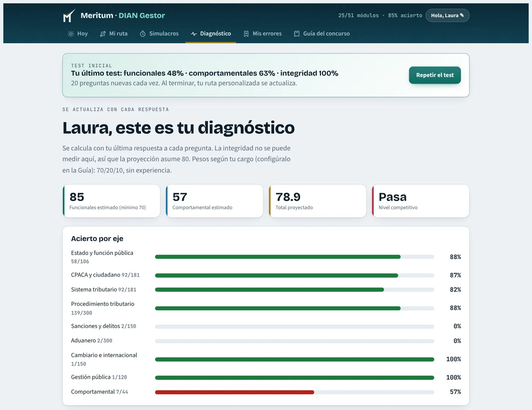Click the Repetir el test button
Image resolution: width=532 pixels, height=410 pixels.
(435, 75)
